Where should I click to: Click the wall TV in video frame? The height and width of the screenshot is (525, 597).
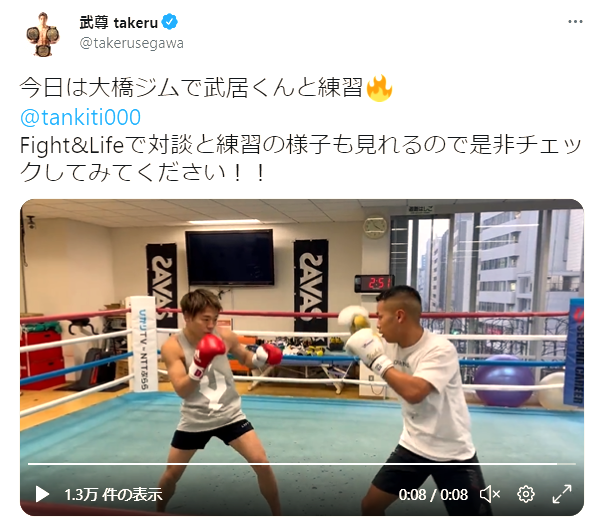point(230,257)
